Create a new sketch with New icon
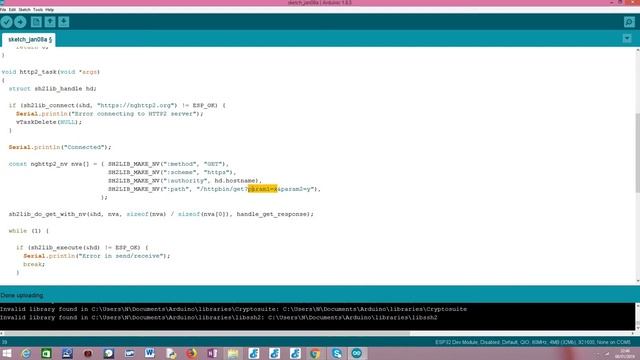This screenshot has height=360, width=640. coord(36,22)
